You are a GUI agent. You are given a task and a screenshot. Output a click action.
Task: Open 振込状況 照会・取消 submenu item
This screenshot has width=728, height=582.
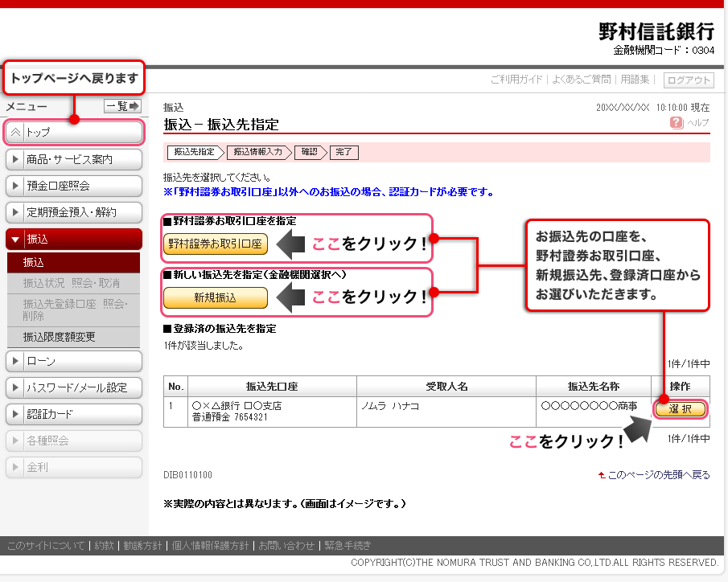73,283
